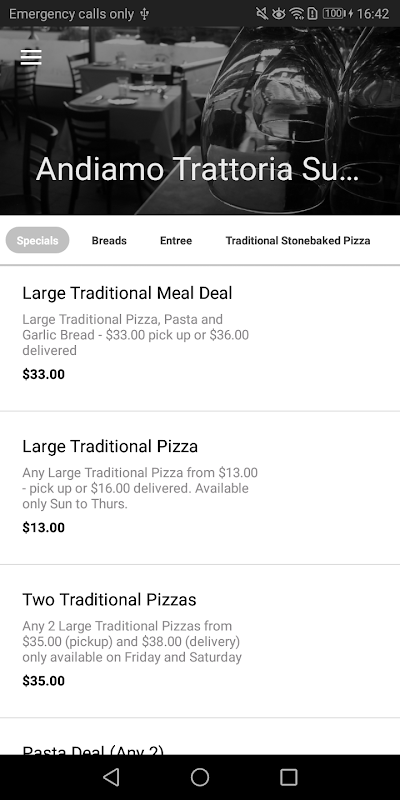Switch to the Breads tab

(x=109, y=240)
